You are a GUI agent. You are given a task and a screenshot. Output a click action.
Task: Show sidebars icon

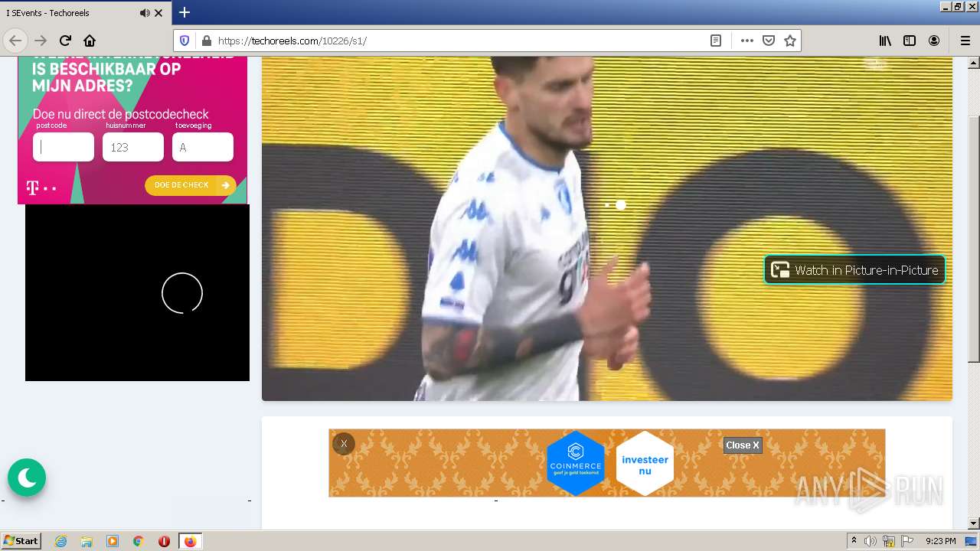[910, 41]
